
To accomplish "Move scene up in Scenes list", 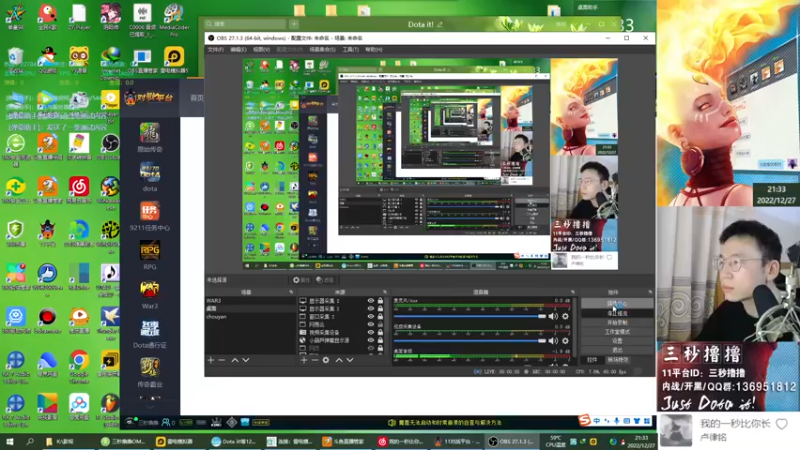I will tap(235, 360).
